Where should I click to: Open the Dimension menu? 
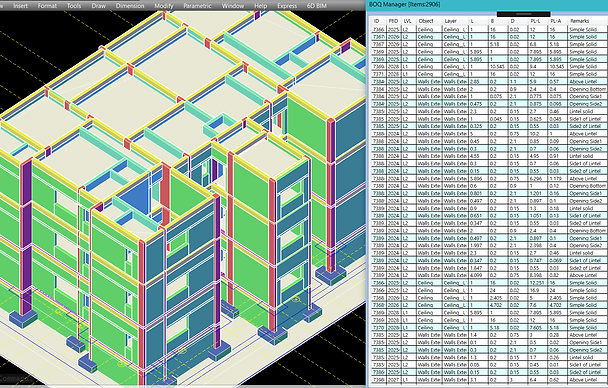(130, 6)
